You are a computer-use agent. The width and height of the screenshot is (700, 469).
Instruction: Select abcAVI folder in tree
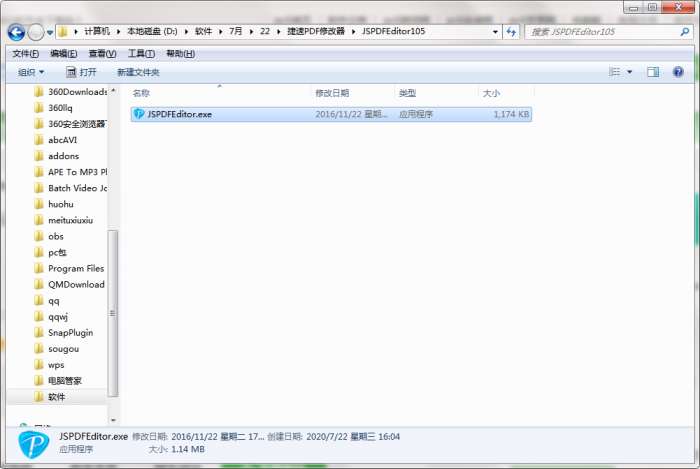[x=56, y=140]
